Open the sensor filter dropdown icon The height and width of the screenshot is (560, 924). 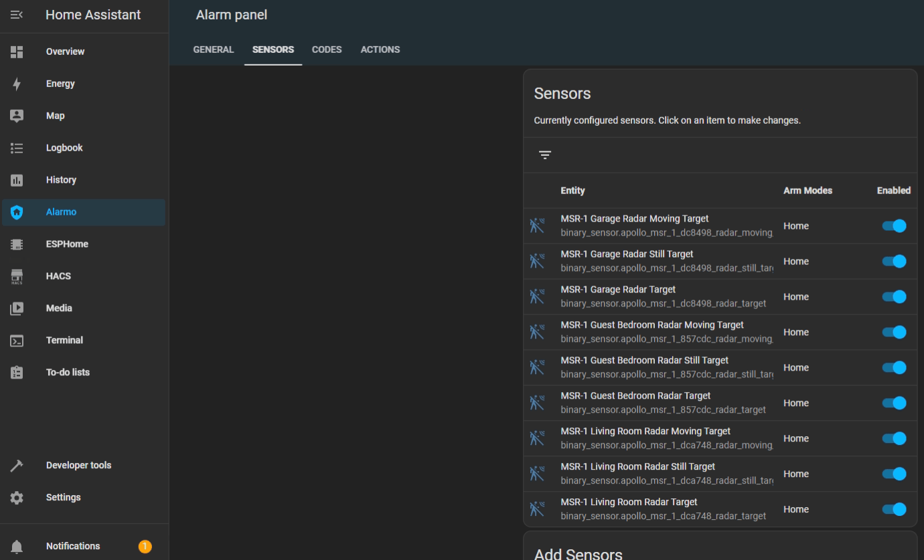545,155
